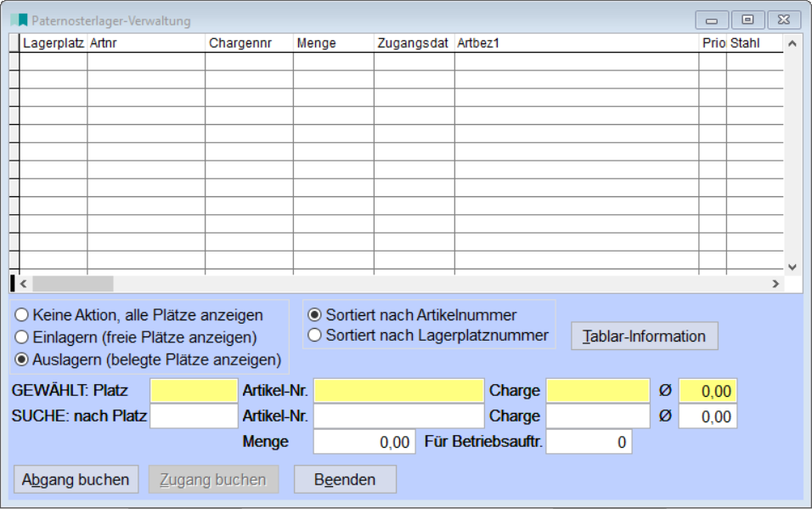Click the grid's scroll right arrow

coord(775,284)
